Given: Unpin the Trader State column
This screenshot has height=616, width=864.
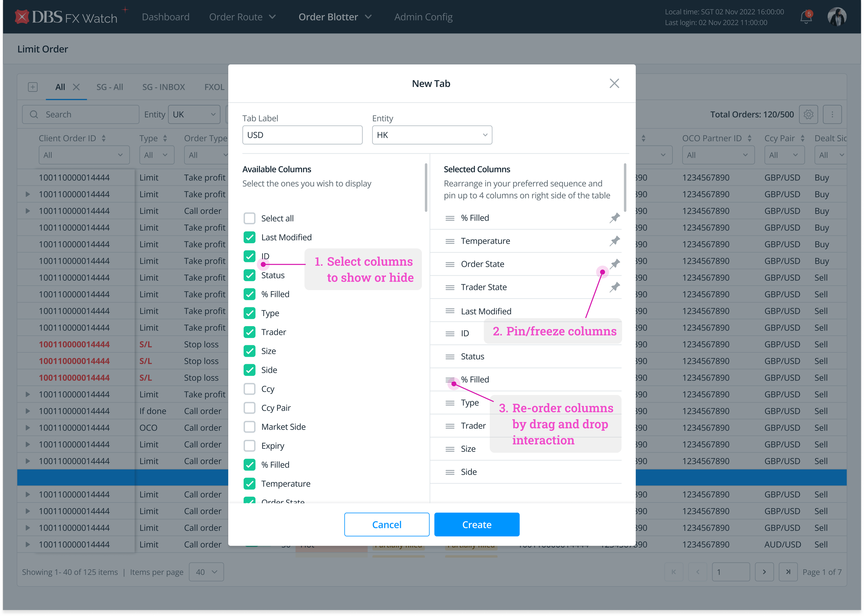Looking at the screenshot, I should [614, 287].
